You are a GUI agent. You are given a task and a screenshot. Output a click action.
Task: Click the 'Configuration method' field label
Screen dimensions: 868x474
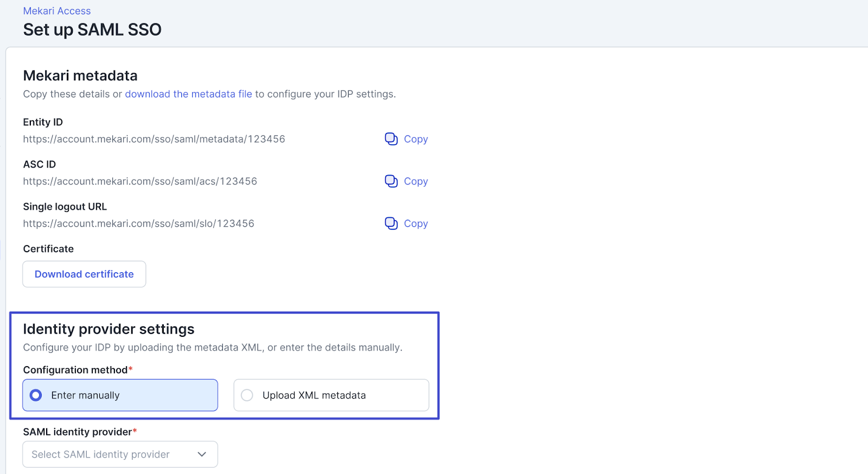click(75, 370)
